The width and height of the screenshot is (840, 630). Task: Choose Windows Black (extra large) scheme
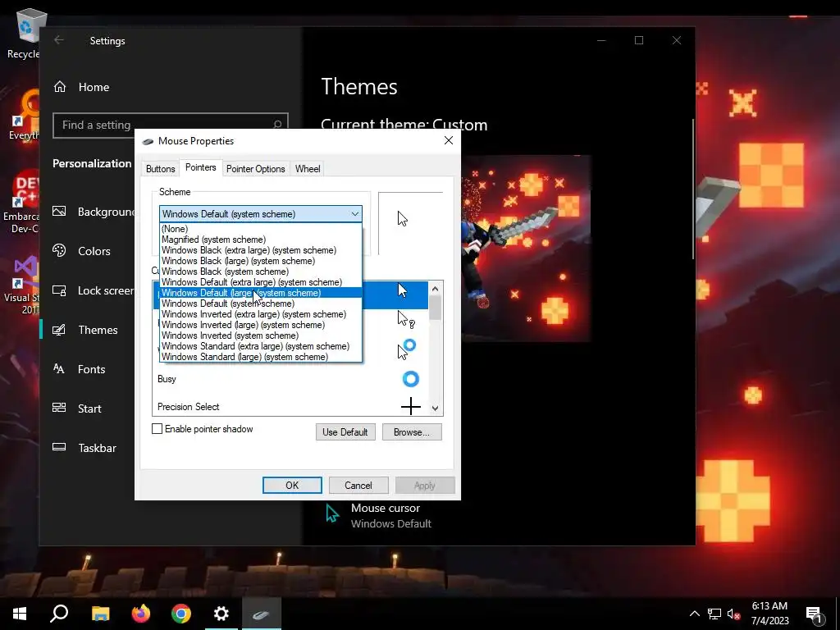pyautogui.click(x=261, y=250)
